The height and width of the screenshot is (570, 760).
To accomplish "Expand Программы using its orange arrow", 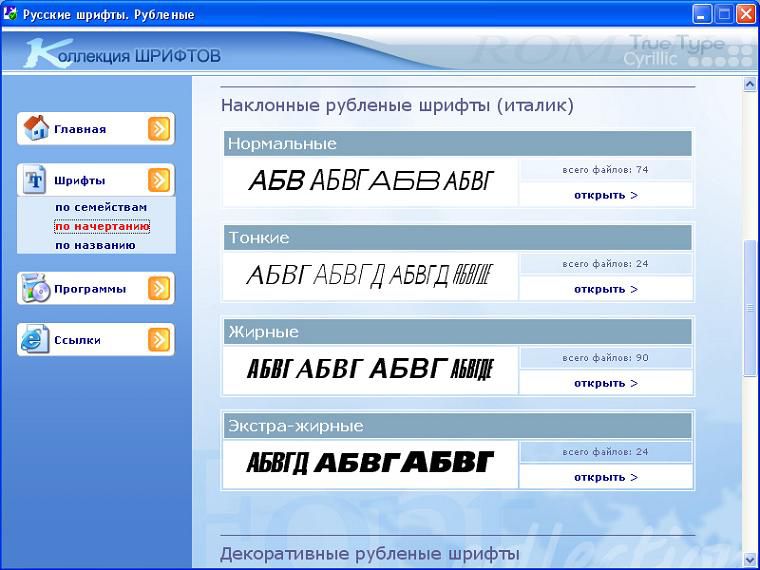I will pos(159,288).
